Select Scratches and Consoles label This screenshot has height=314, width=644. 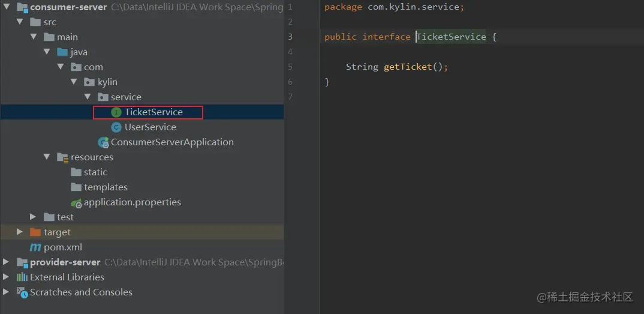click(81, 292)
